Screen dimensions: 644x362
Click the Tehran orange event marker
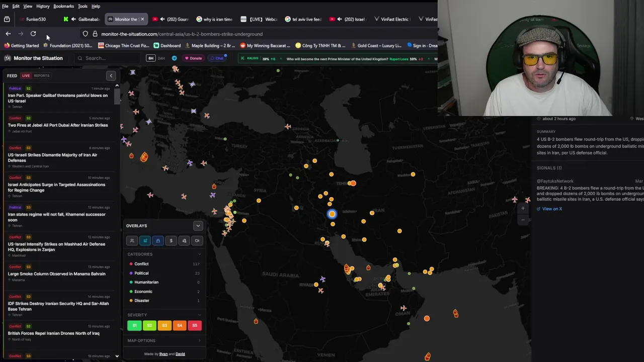(353, 184)
